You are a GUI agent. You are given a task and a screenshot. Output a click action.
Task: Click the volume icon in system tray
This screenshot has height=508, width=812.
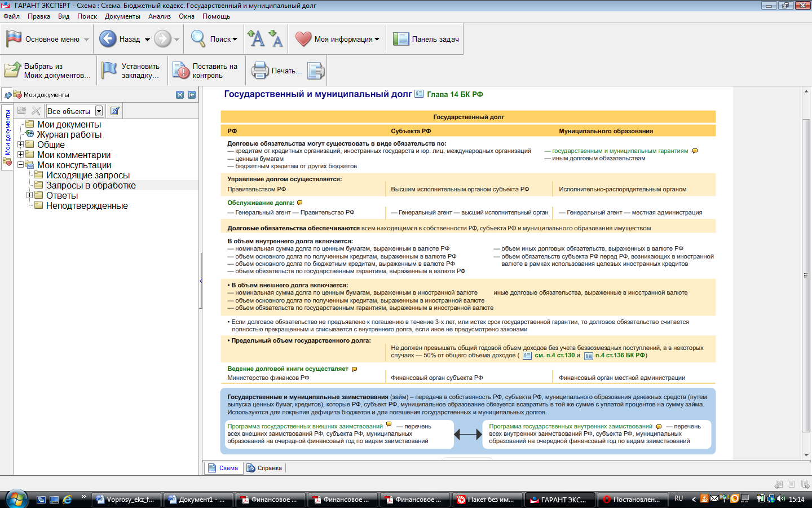[781, 499]
